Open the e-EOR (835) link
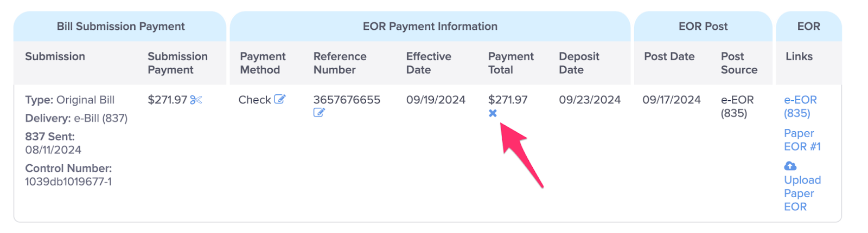This screenshot has width=868, height=233. [x=800, y=107]
